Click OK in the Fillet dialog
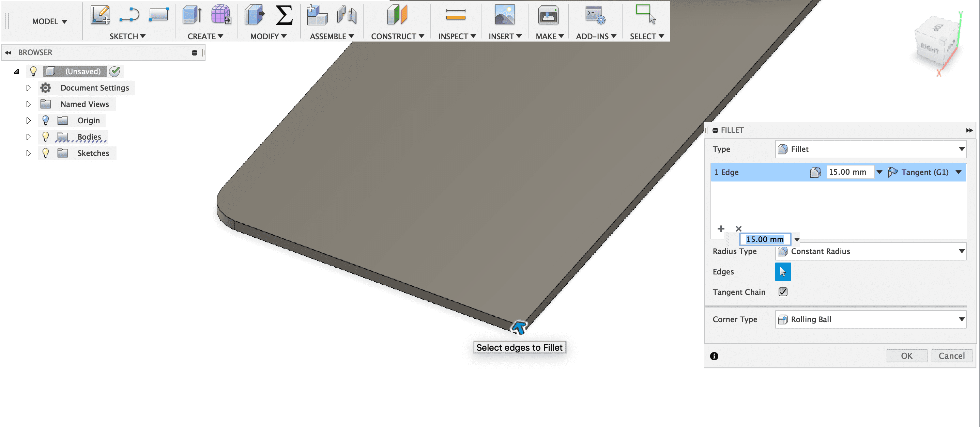Viewport: 980px width, 427px height. coord(906,355)
